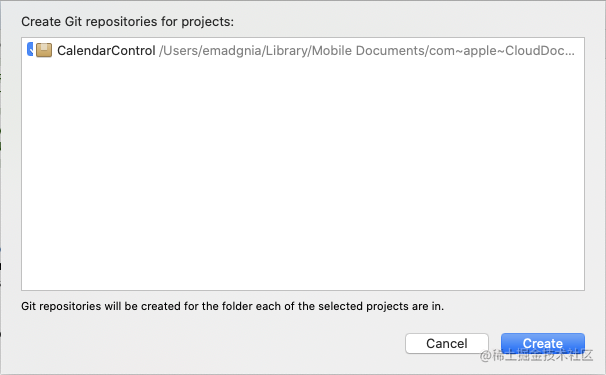Uncheck the CalendarControl project checkbox

(x=30, y=49)
